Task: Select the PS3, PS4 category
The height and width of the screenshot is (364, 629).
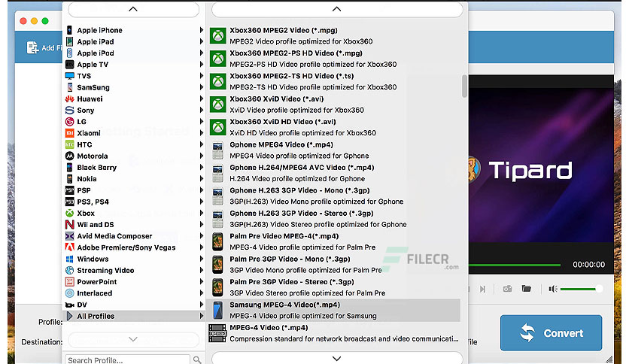Action: (x=135, y=202)
